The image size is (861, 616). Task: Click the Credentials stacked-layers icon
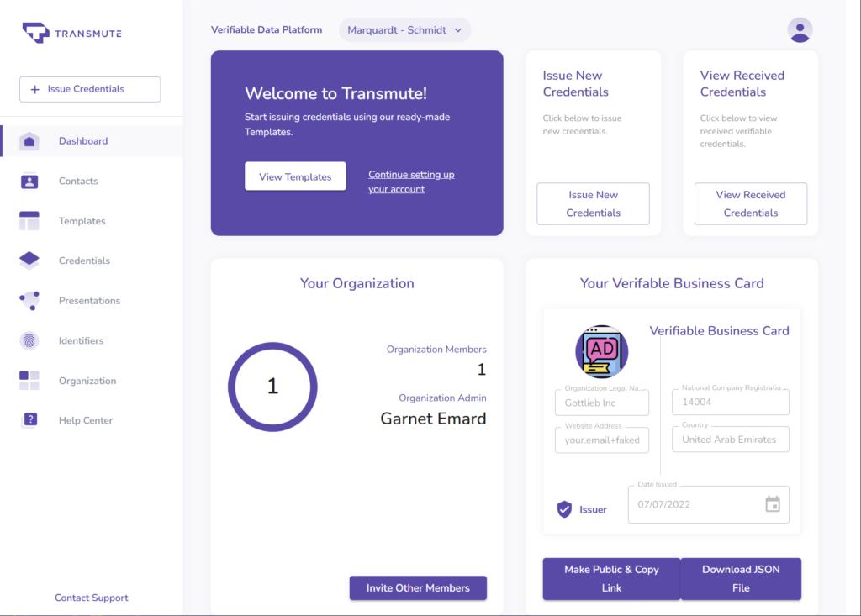coord(29,261)
